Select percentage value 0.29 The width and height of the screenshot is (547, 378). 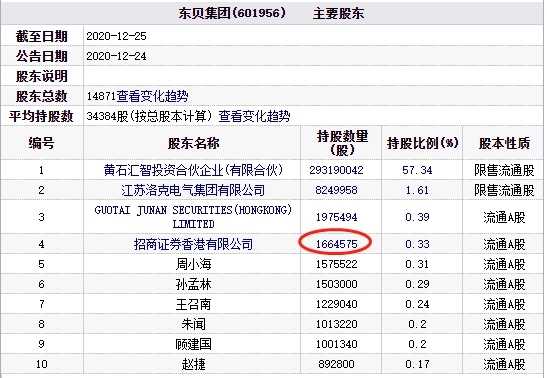point(417,284)
